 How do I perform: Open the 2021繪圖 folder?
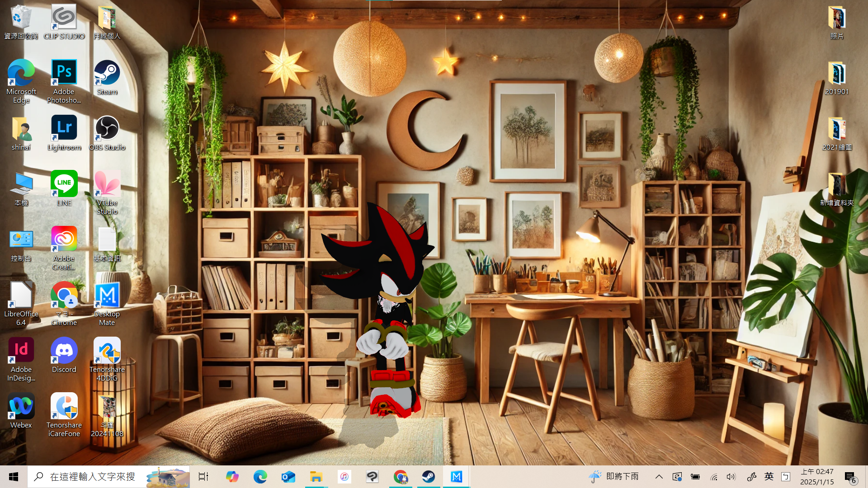837,133
